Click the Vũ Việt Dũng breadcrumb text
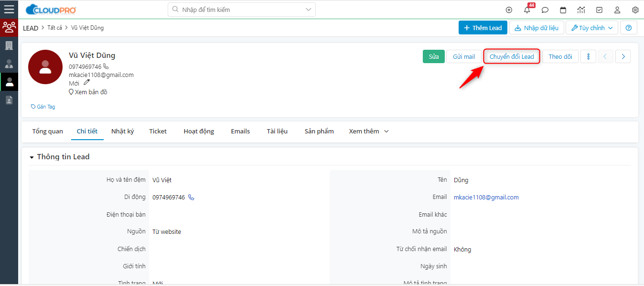644x286 pixels. (x=87, y=28)
